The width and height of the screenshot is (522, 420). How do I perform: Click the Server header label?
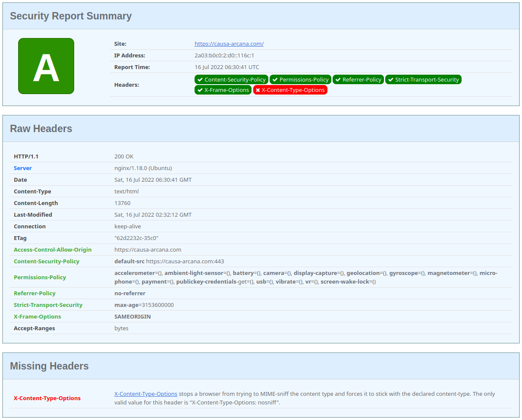[23, 168]
